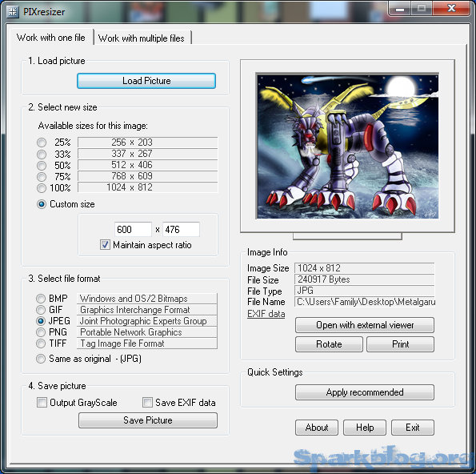Click the PIXresizer app icon in title bar

pyautogui.click(x=13, y=12)
